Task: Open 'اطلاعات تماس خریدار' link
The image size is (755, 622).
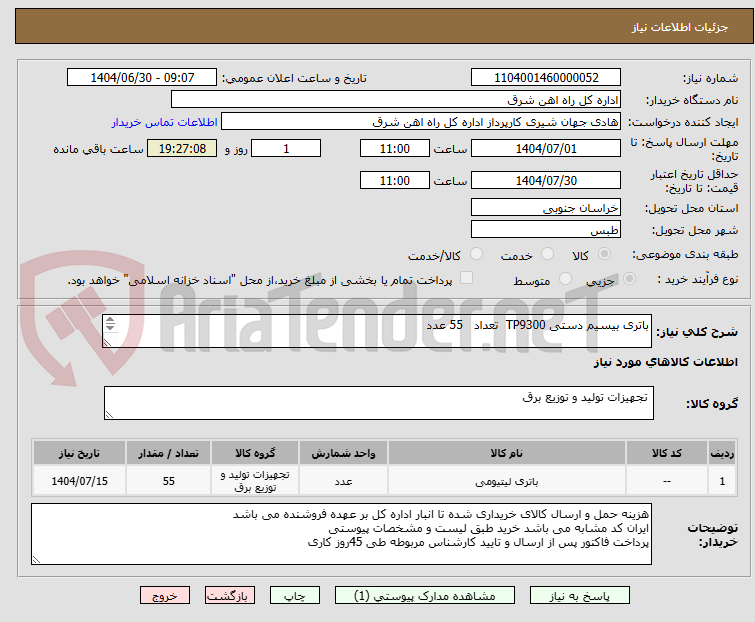Action: (165, 122)
